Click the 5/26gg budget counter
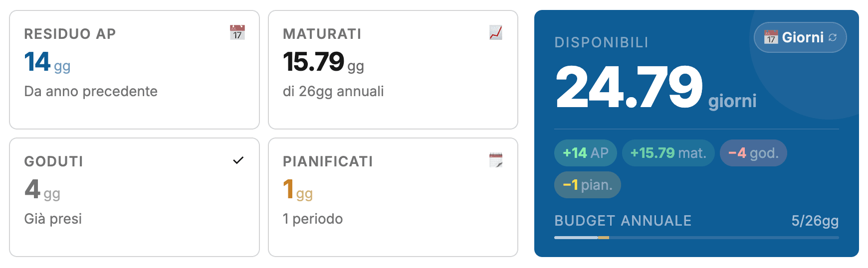 [815, 221]
